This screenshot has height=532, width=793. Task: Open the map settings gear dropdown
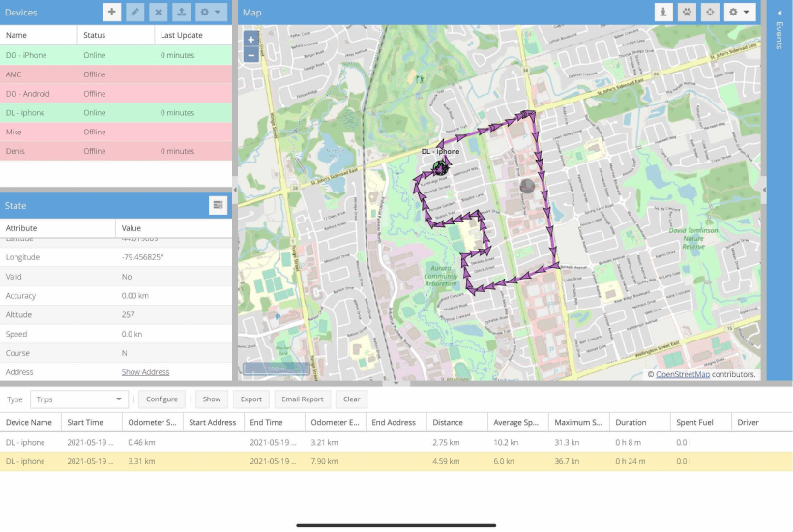[x=740, y=13]
